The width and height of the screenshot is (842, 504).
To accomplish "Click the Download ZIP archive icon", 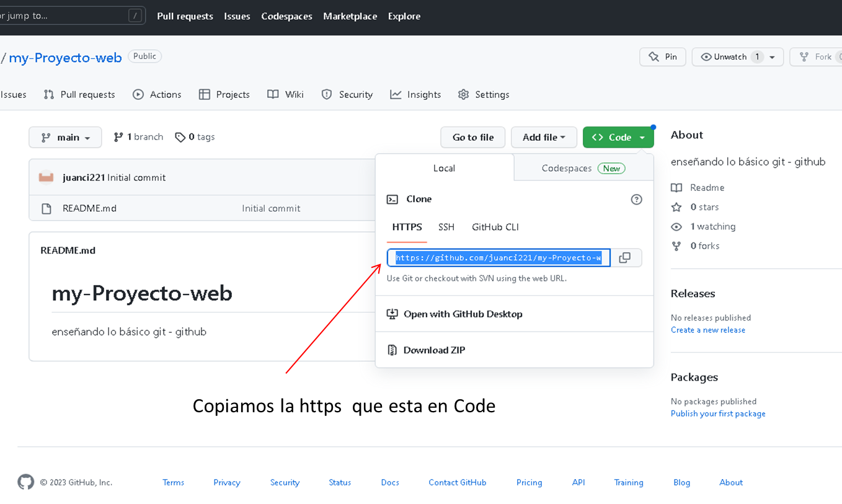I will coord(392,350).
